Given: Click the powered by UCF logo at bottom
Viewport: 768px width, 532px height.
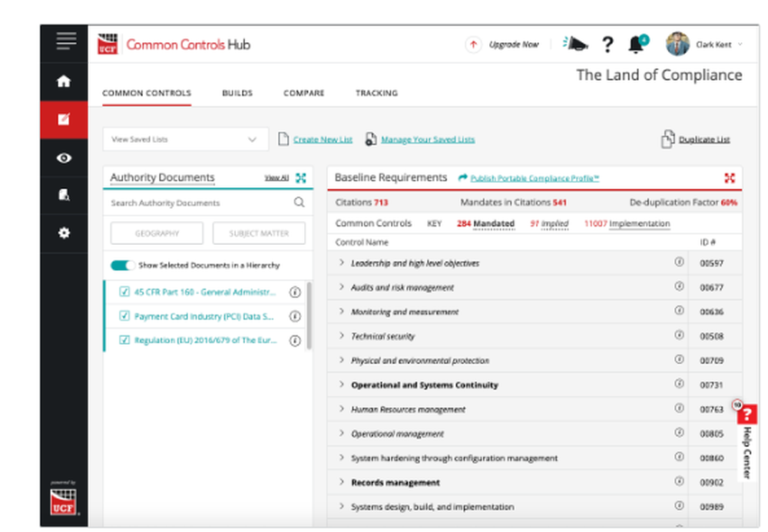Looking at the screenshot, I should [64, 501].
